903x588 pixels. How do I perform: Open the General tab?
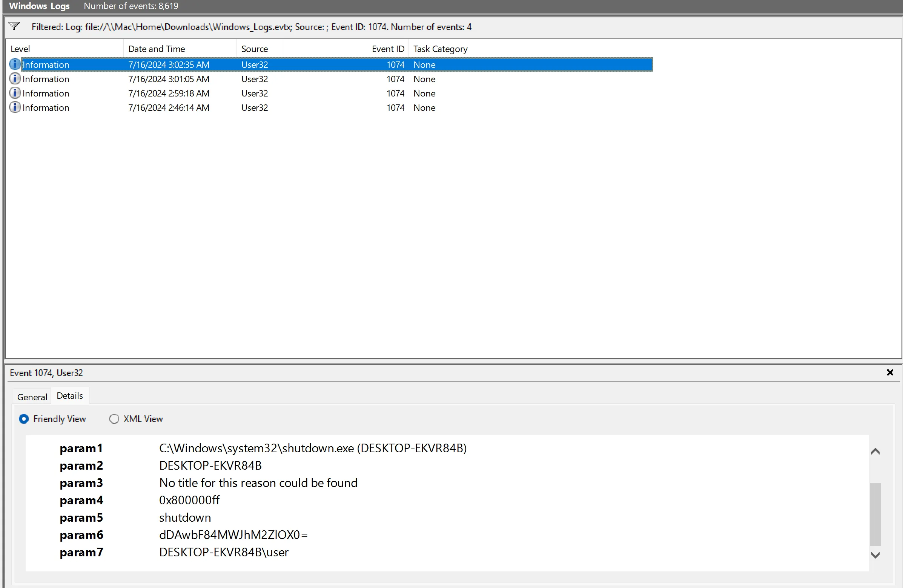[x=32, y=397]
